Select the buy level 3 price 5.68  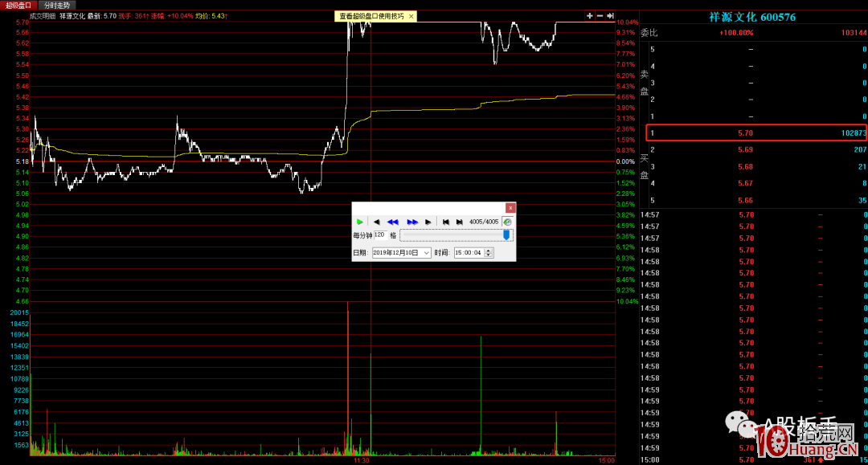(745, 167)
